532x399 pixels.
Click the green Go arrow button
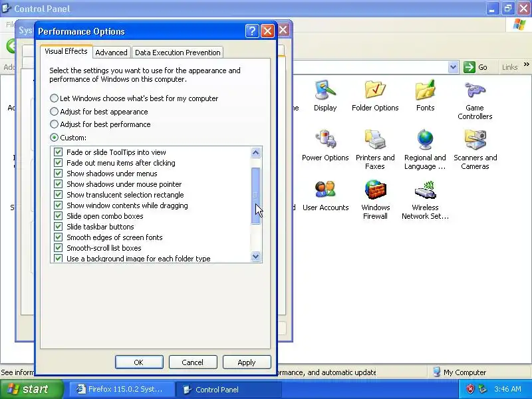469,67
